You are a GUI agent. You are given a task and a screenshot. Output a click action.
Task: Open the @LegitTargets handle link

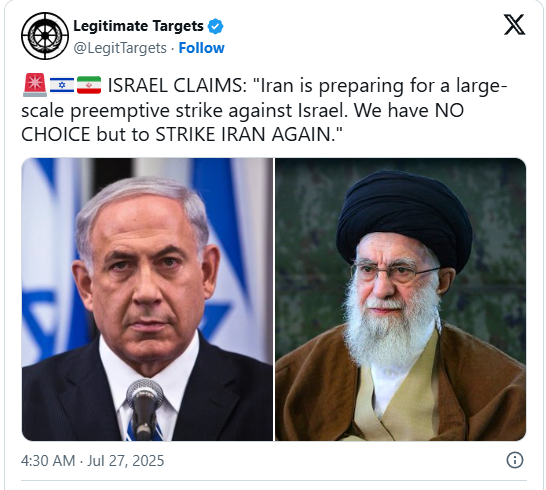tap(120, 48)
